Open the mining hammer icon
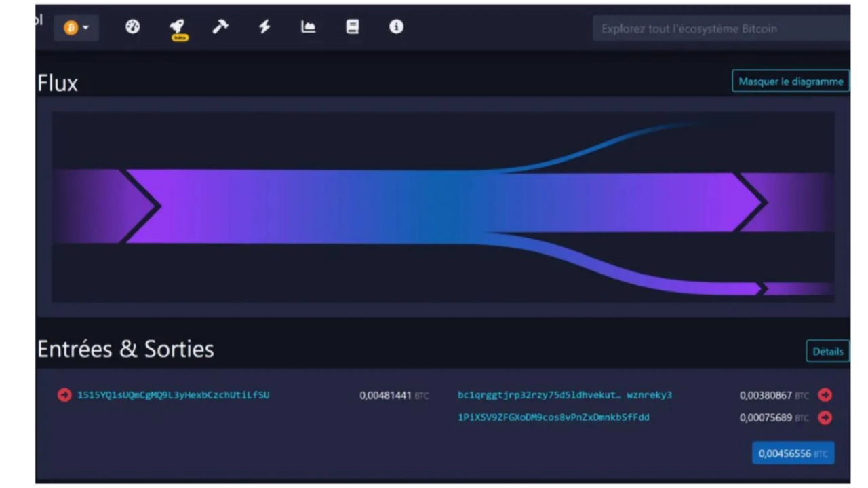This screenshot has height=488, width=868. coord(220,27)
